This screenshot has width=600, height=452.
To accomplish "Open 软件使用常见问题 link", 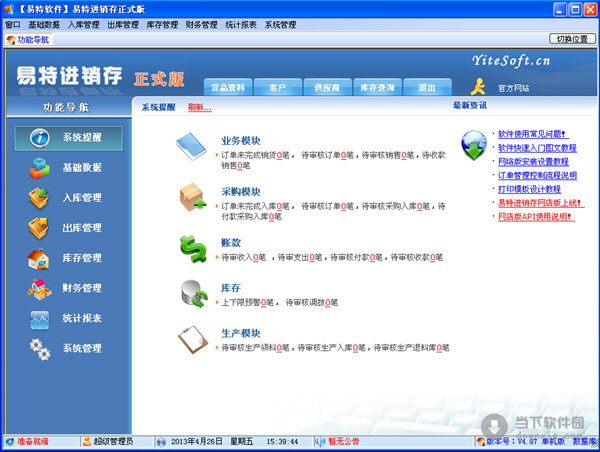I will coord(533,134).
